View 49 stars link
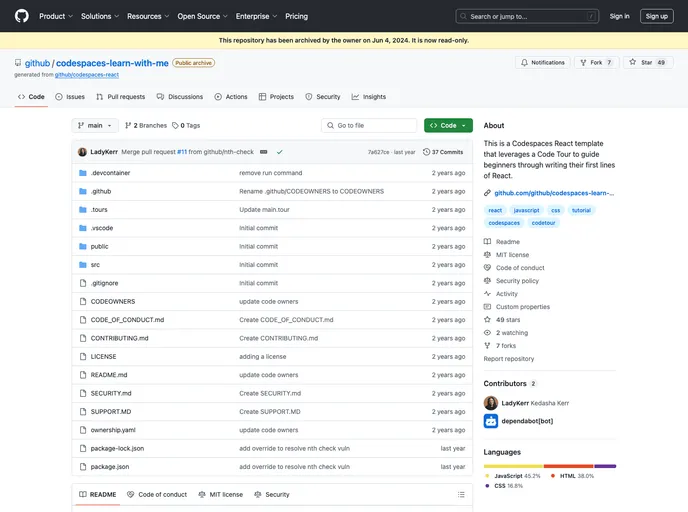The height and width of the screenshot is (512, 688). click(508, 320)
